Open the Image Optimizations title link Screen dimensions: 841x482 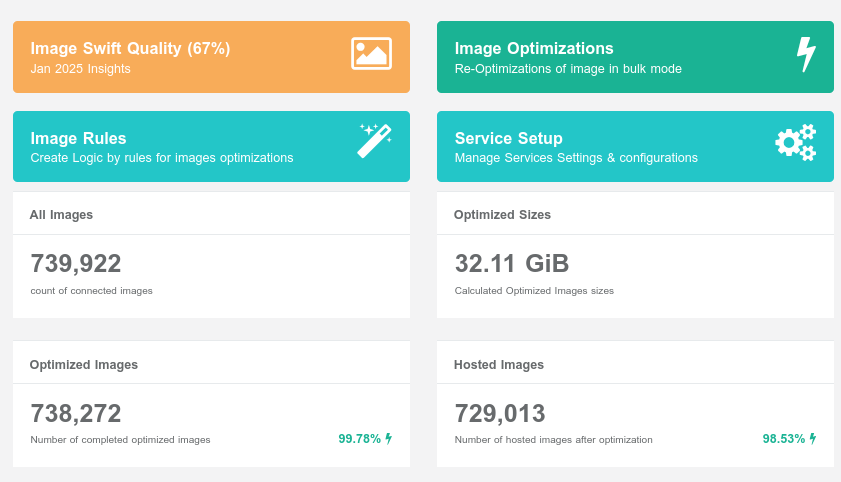(x=534, y=48)
